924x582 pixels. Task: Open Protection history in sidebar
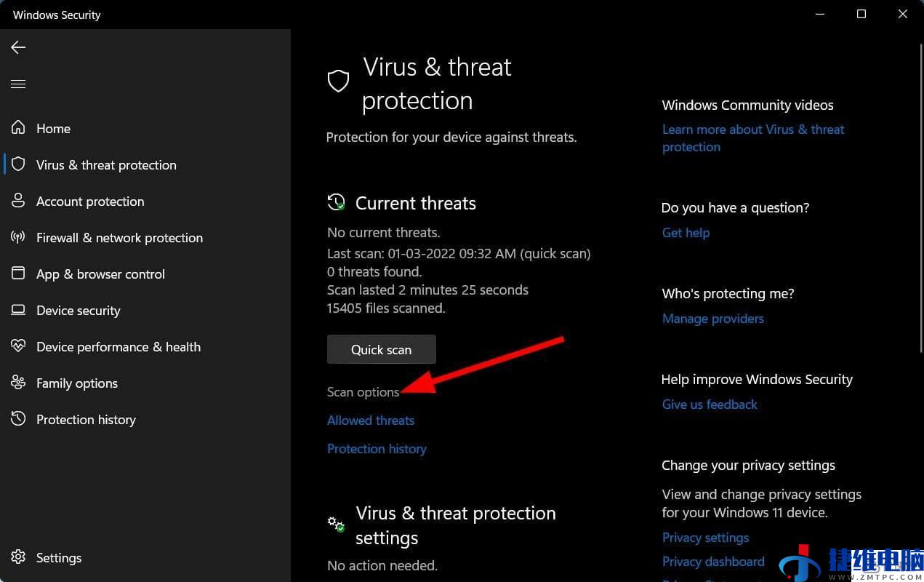(86, 420)
